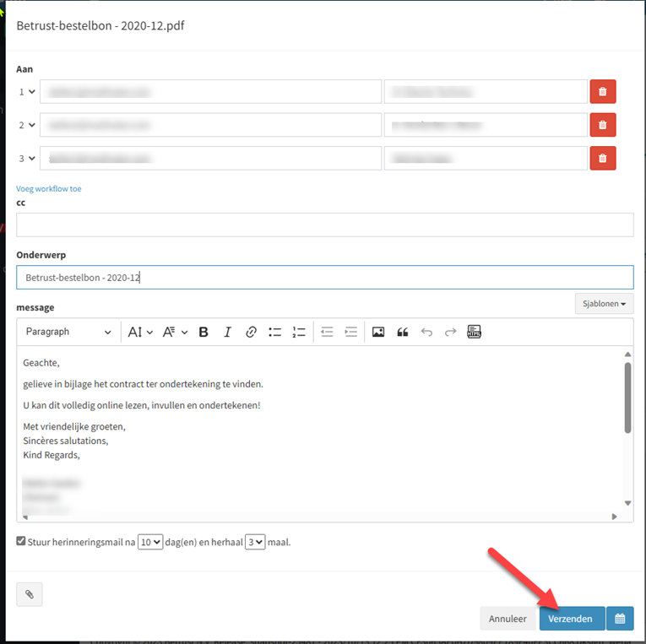Undo the last edit
The height and width of the screenshot is (644, 646).
[x=426, y=332]
